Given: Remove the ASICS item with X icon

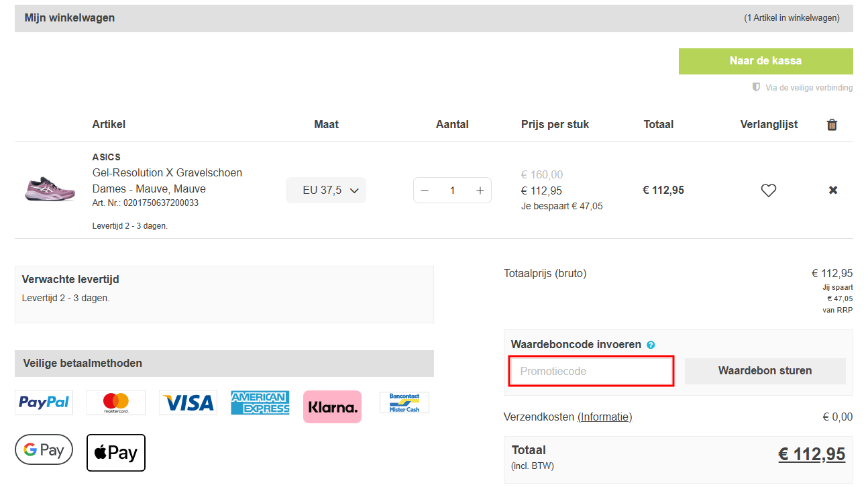Looking at the screenshot, I should 833,191.
